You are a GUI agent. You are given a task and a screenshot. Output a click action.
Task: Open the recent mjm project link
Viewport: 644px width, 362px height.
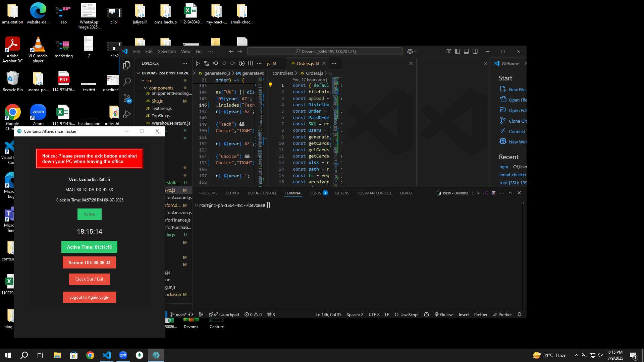[x=503, y=167]
